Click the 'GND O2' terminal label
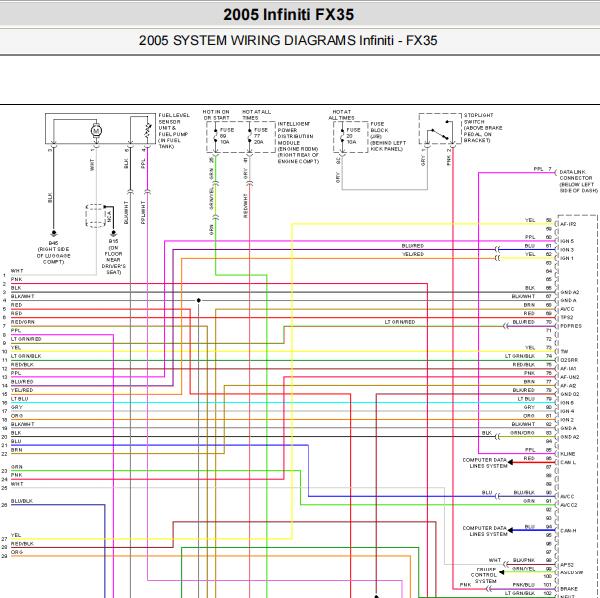The image size is (600, 598). [x=570, y=394]
